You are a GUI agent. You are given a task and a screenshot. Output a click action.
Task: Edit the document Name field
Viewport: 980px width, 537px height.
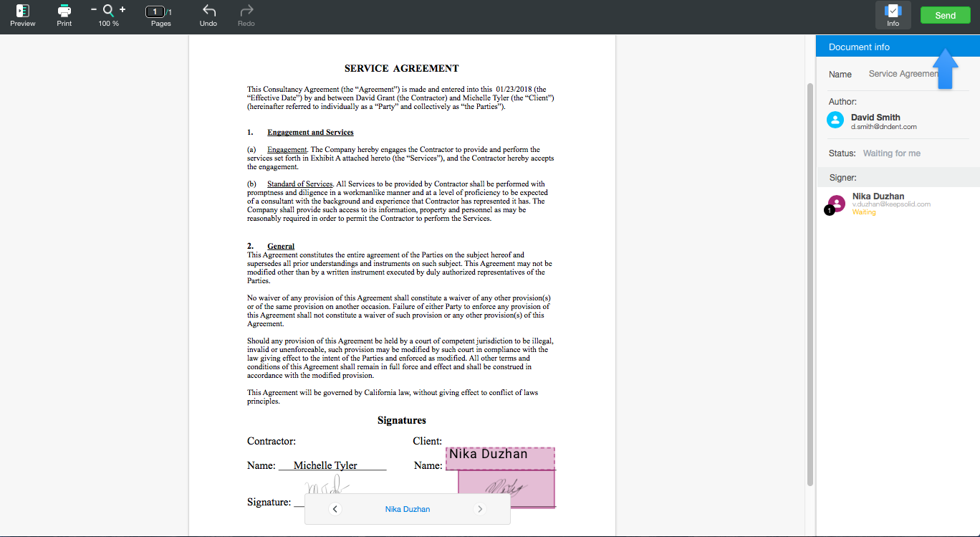tap(903, 74)
